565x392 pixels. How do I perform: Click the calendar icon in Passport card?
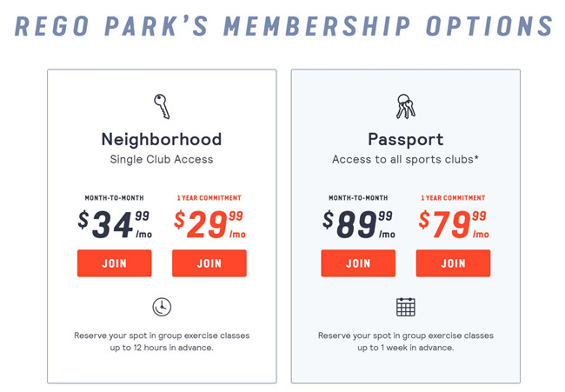(x=406, y=307)
